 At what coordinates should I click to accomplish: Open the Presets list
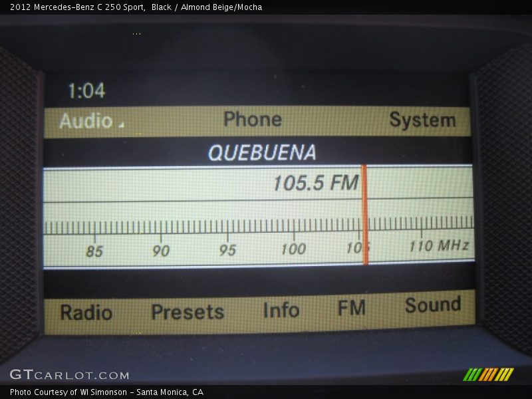pyautogui.click(x=188, y=311)
